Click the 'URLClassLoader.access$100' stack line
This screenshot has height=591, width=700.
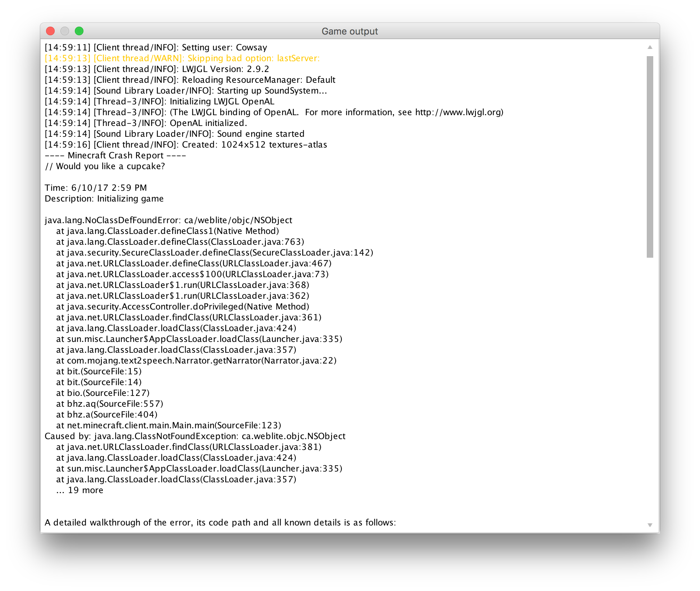192,274
